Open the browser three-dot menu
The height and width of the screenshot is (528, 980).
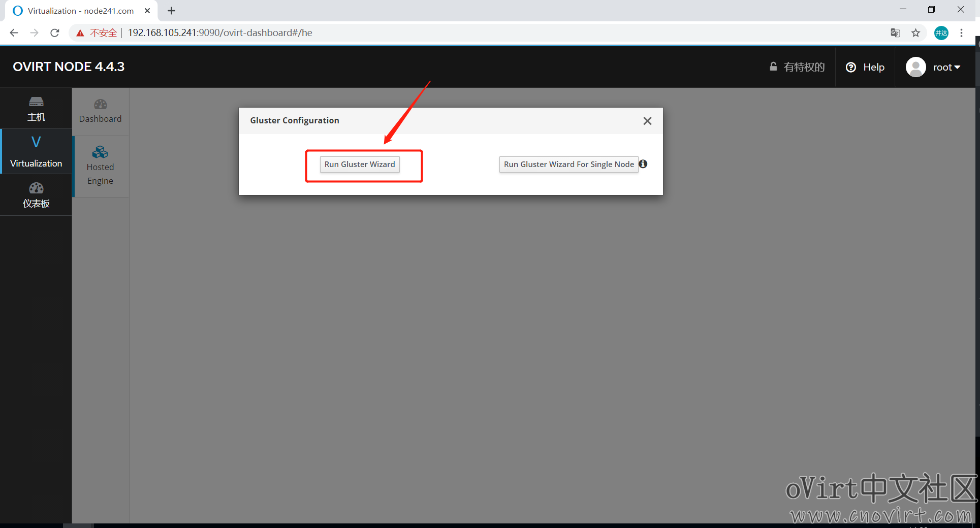(961, 33)
